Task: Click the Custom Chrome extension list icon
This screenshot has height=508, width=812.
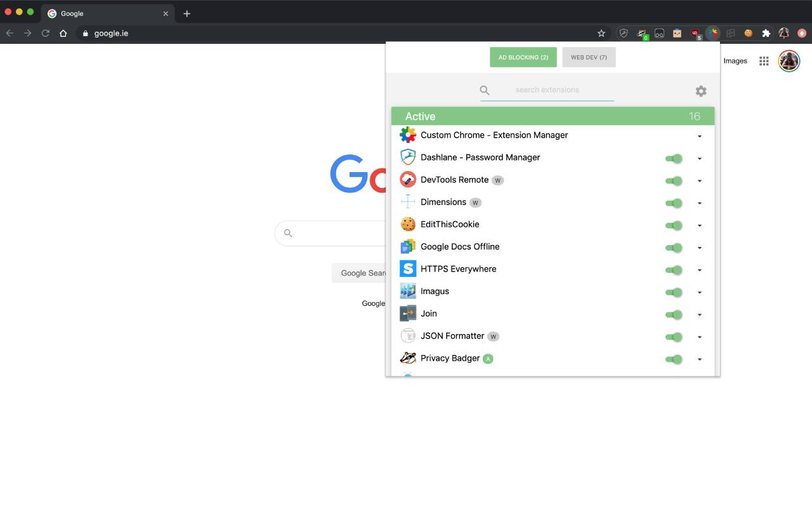Action: click(408, 135)
